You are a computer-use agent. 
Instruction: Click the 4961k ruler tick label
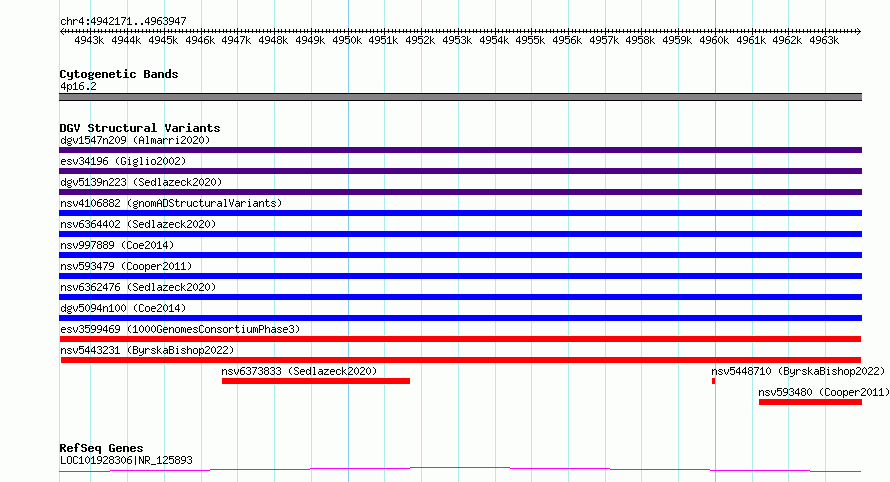coord(751,40)
